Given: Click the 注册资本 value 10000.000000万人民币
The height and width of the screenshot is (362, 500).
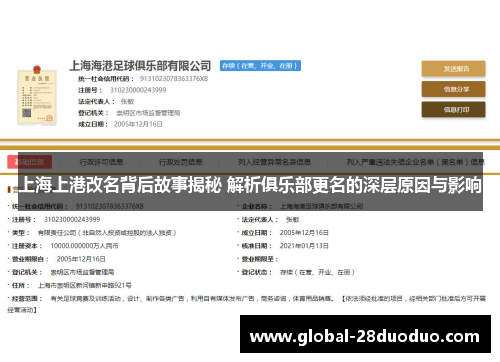Looking at the screenshot, I should tap(84, 246).
